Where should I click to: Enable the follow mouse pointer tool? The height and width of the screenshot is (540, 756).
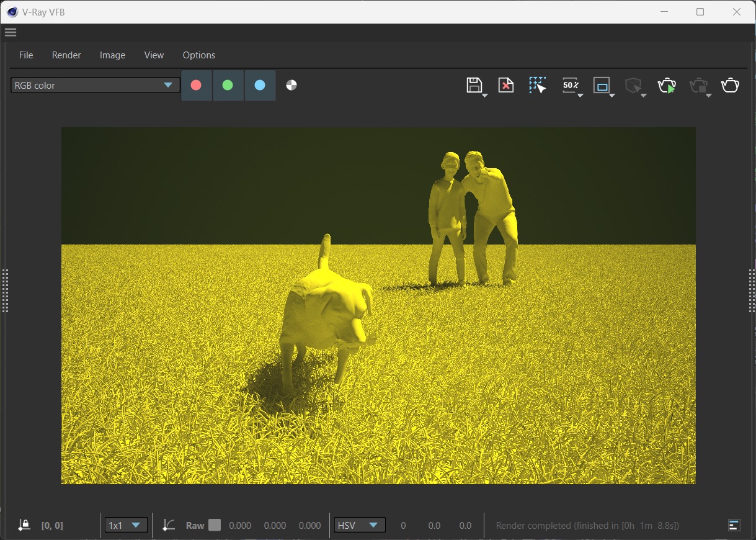tap(538, 86)
